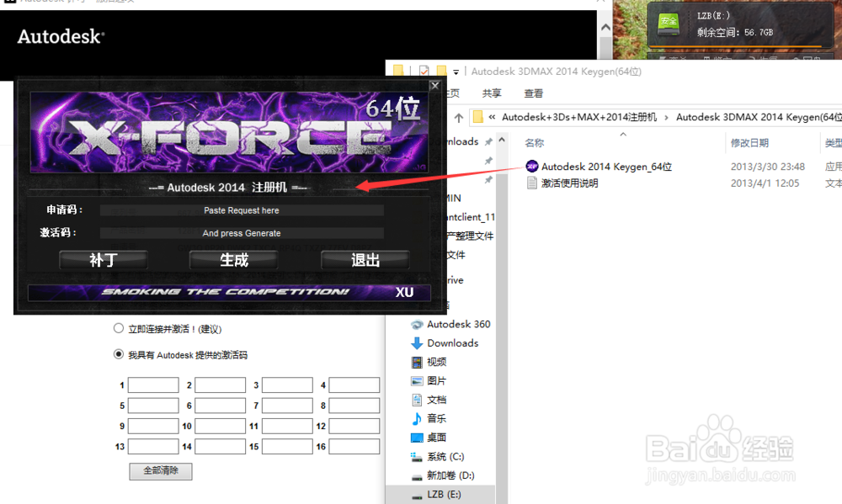Select 我具有 Autodesk 提供的激活码 radio option
Image resolution: width=842 pixels, height=504 pixels.
pos(119,354)
